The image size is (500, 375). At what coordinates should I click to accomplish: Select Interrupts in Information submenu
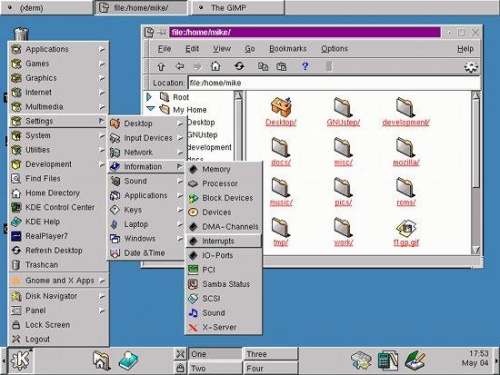224,241
